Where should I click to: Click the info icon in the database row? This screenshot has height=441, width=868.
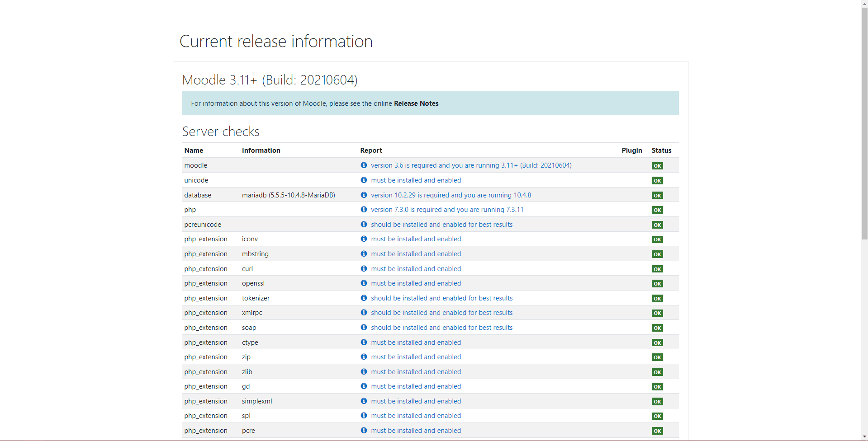click(x=364, y=195)
